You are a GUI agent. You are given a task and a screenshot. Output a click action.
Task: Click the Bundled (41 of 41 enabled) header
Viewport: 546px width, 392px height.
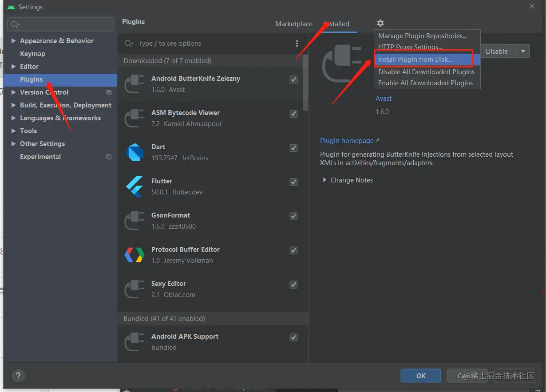coord(213,319)
